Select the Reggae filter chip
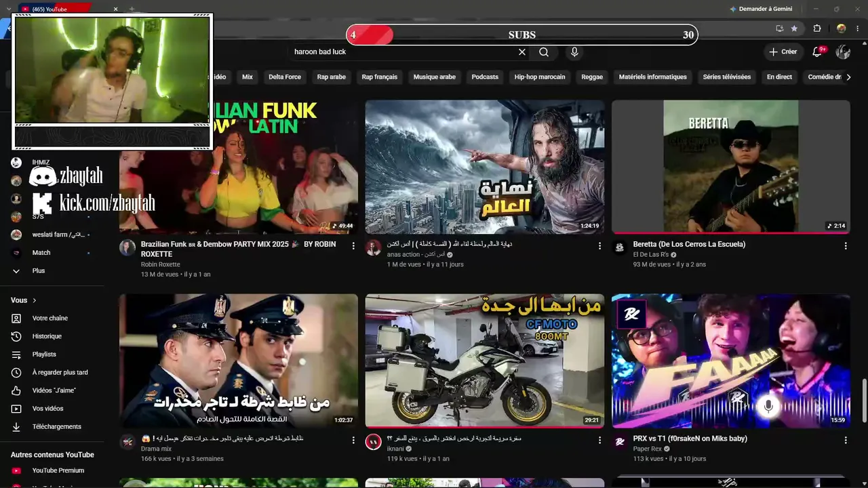Image resolution: width=868 pixels, height=488 pixels. pyautogui.click(x=592, y=77)
